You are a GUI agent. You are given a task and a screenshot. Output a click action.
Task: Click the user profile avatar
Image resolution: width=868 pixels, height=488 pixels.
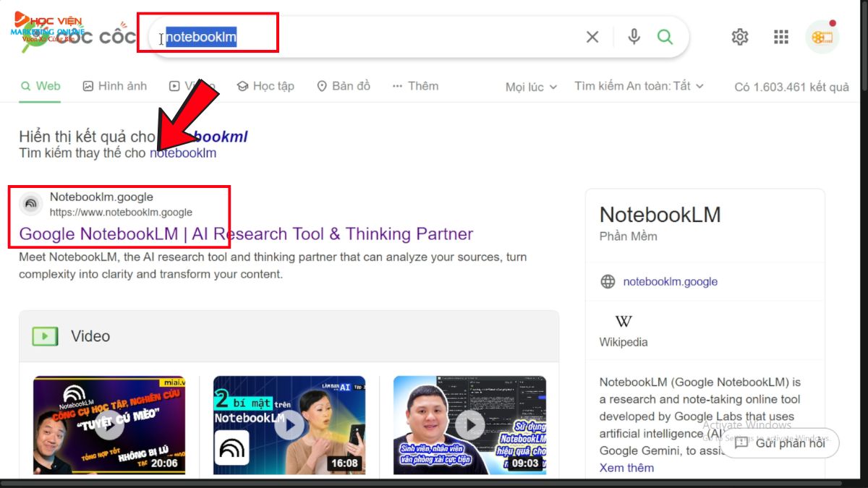[822, 37]
